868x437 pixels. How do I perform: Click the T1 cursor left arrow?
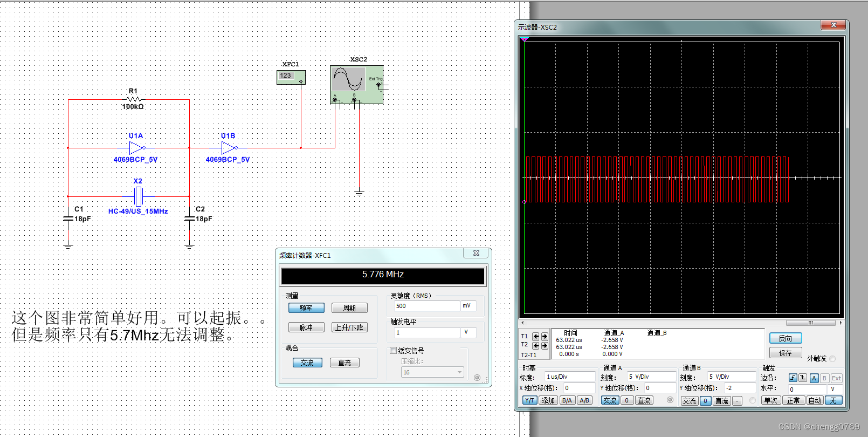(535, 337)
